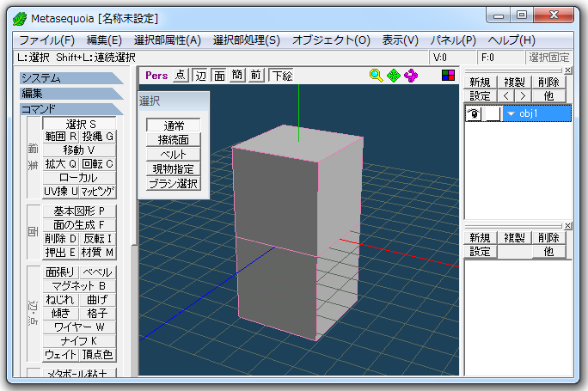Viewport: 588px width, 391px height.
Task: Toggle 面 (face) display button
Action: tap(219, 76)
